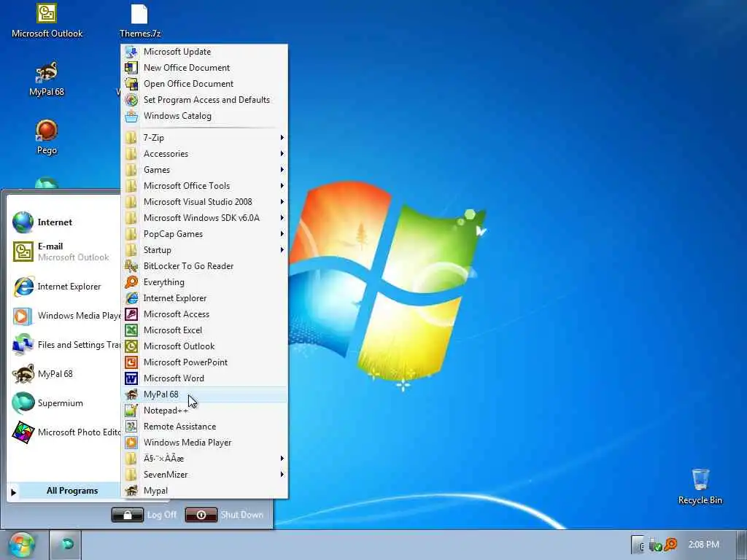Screen dimensions: 747x560
Task: Click the Everything search tray icon
Action: (x=671, y=544)
